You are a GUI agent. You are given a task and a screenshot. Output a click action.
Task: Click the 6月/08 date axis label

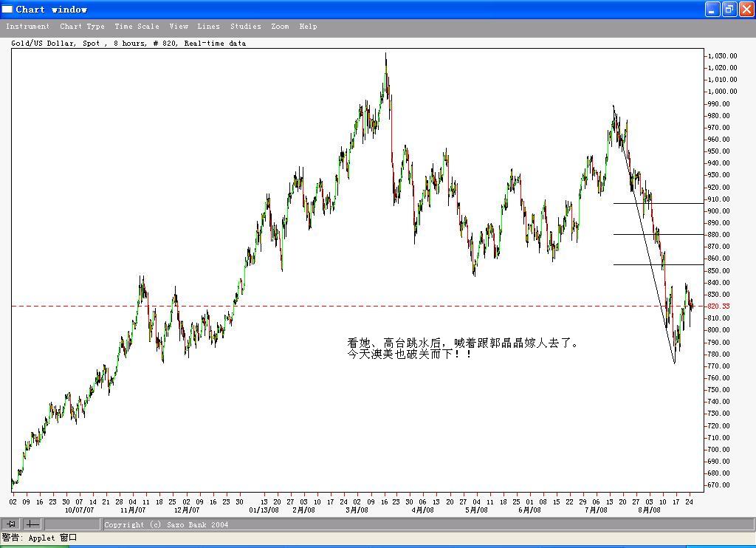pos(529,510)
